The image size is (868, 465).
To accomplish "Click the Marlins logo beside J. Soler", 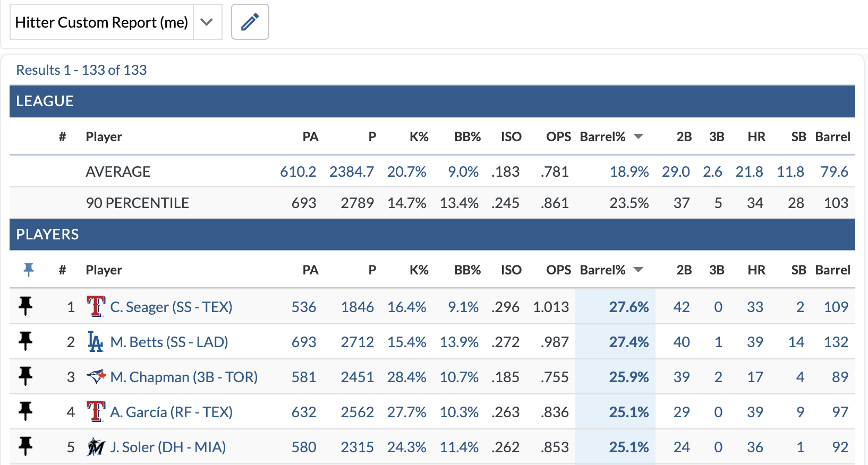I will pyautogui.click(x=96, y=447).
